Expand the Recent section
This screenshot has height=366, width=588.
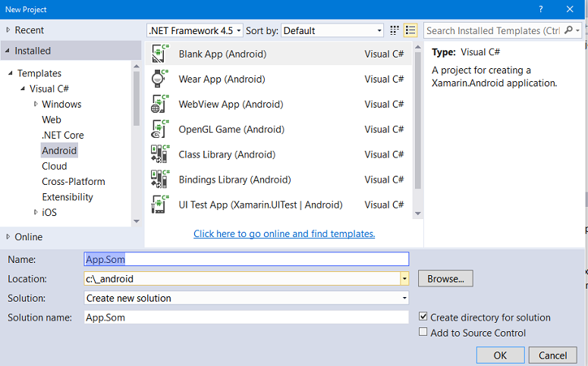pos(8,30)
